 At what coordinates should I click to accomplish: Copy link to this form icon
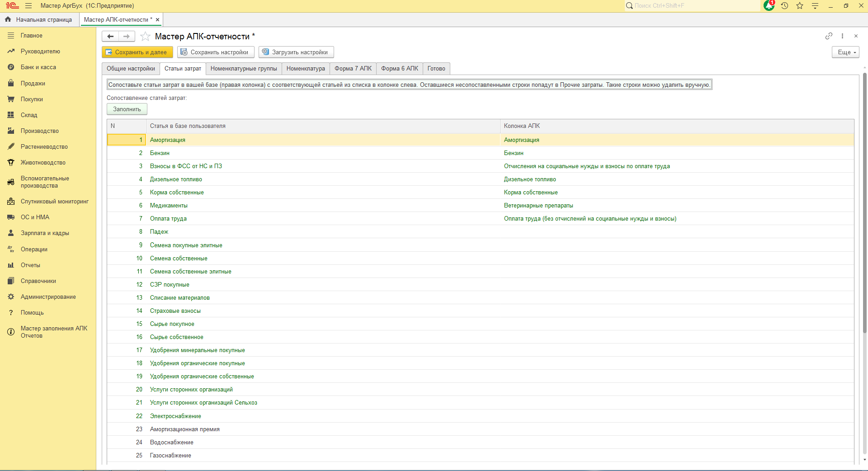pos(829,36)
